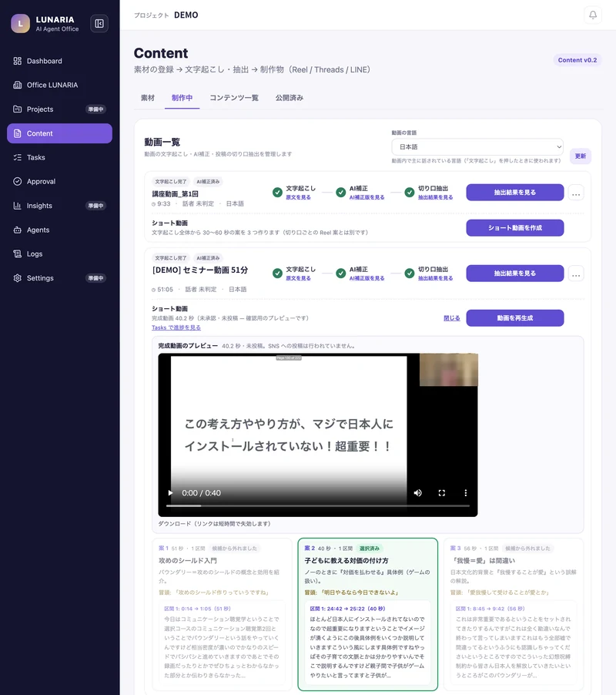Click 動画を再生成 button
The width and height of the screenshot is (616, 695).
[x=514, y=318]
